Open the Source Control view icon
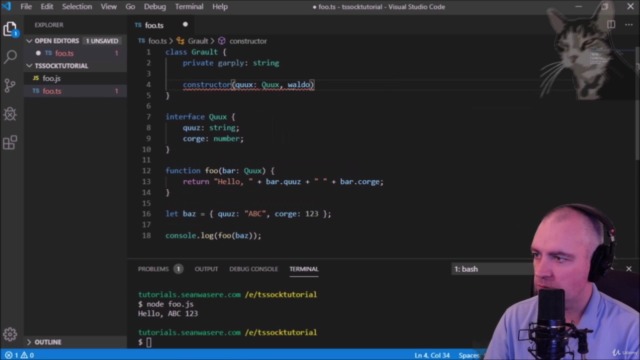Image resolution: width=640 pixels, height=360 pixels. pos(10,85)
